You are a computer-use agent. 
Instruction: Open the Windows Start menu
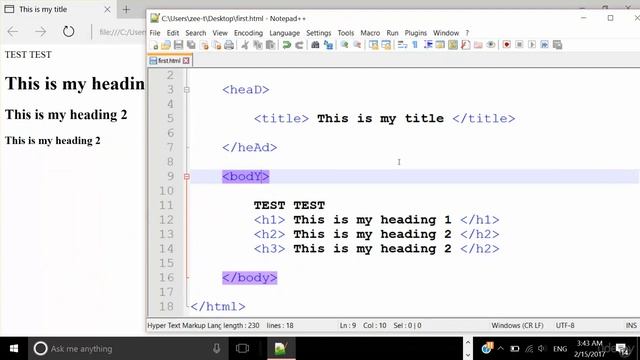pyautogui.click(x=13, y=349)
